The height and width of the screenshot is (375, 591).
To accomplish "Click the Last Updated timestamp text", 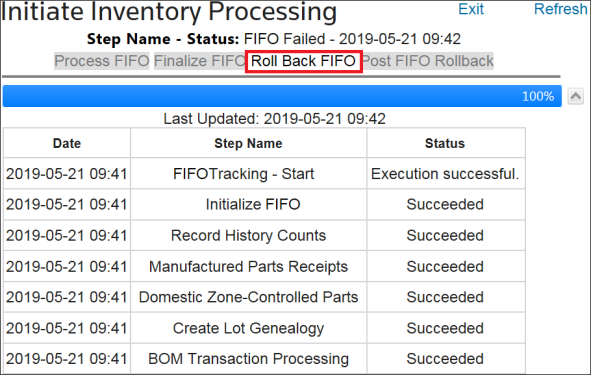I will (x=274, y=119).
